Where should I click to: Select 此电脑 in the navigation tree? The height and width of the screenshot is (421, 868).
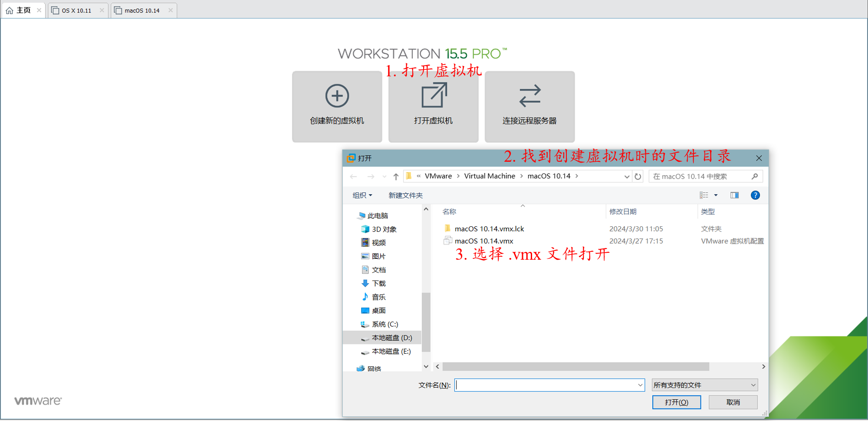tap(378, 215)
